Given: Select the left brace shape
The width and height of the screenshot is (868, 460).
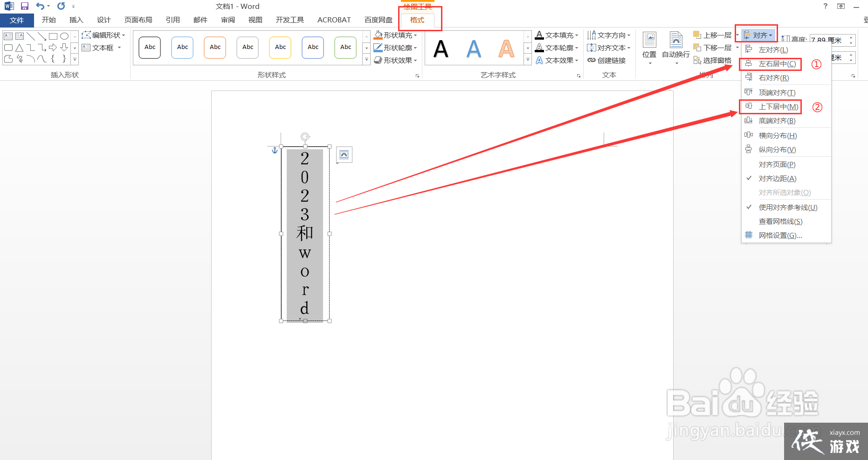Looking at the screenshot, I should point(53,59).
